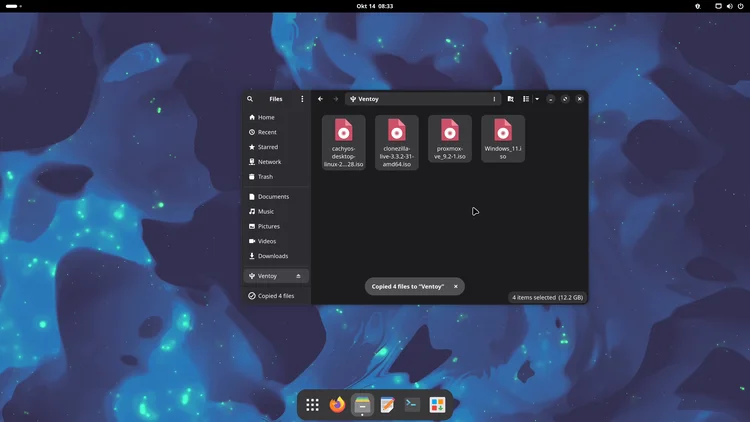The height and width of the screenshot is (422, 750).
Task: Open Trash in the sidebar
Action: [276, 177]
